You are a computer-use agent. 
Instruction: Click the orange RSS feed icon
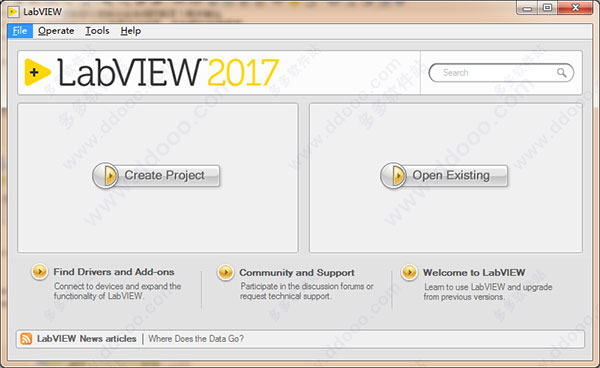[26, 339]
